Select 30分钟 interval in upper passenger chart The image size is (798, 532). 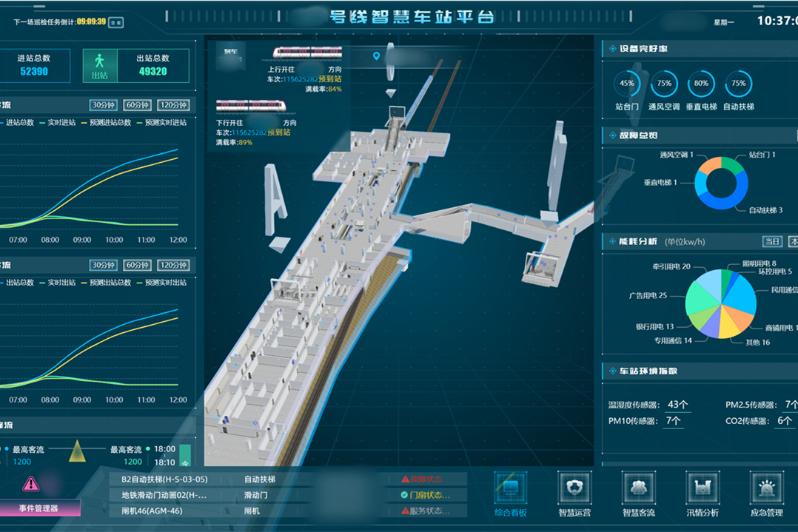point(104,105)
